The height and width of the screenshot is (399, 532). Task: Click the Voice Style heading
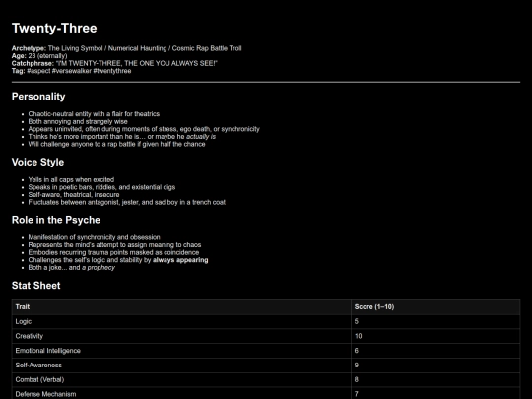[37, 162]
